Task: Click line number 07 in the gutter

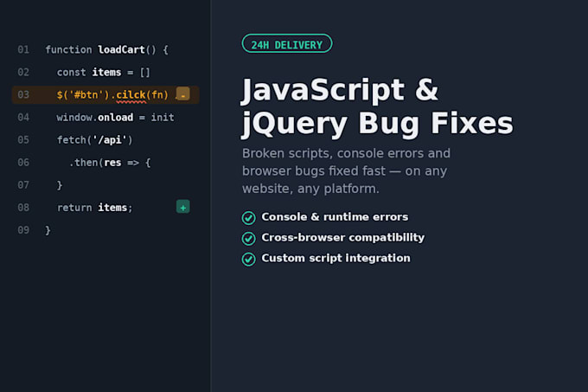Action: pyautogui.click(x=23, y=185)
